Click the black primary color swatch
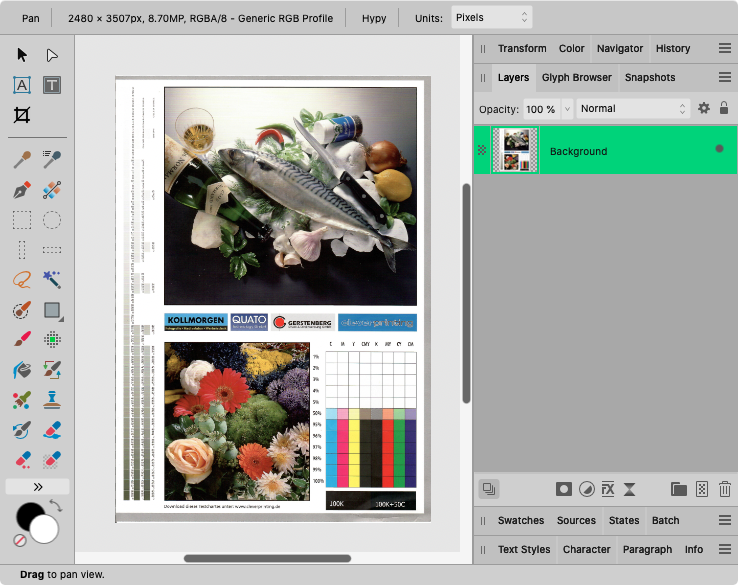This screenshot has width=738, height=585. click(x=28, y=515)
